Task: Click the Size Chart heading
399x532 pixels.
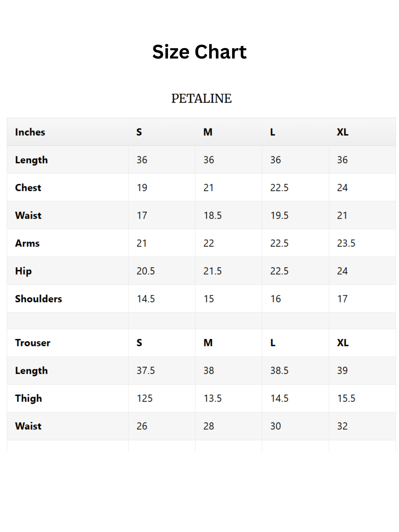Action: tap(199, 52)
